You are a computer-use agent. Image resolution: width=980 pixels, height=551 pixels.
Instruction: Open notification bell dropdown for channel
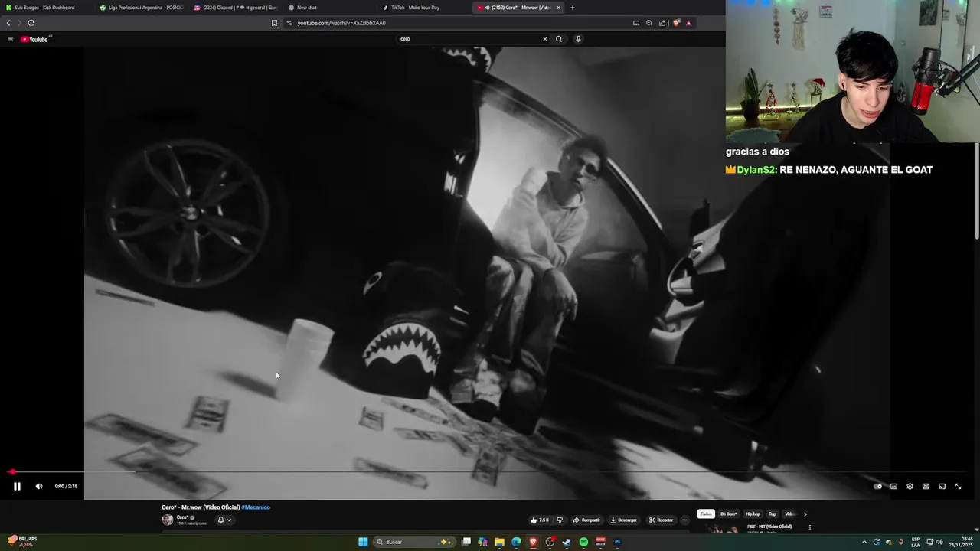pyautogui.click(x=224, y=520)
